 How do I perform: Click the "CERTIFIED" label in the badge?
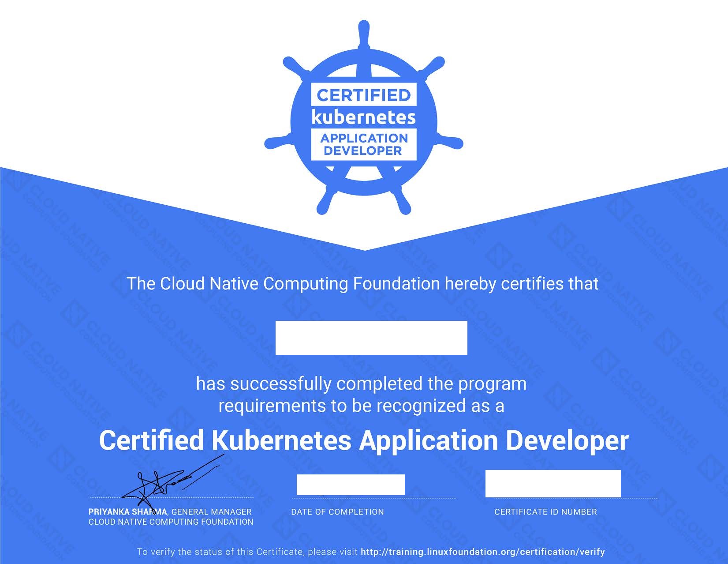click(364, 95)
